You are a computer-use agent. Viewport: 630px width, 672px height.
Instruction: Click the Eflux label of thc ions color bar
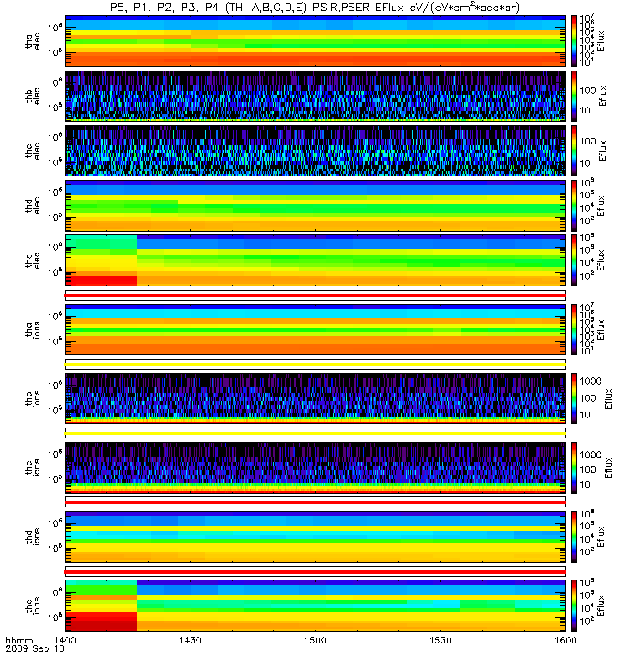pos(608,468)
